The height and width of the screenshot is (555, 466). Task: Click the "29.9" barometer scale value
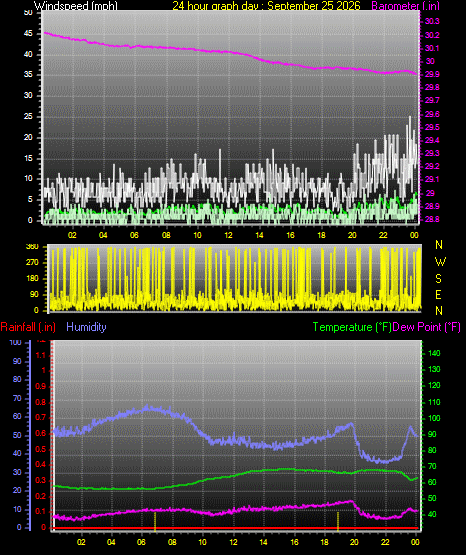click(432, 74)
